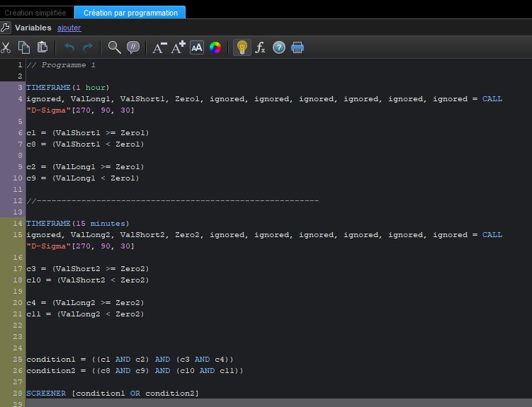Screen dimensions: 532x407
Task: Switch to Création simplifiée tab
Action: pyautogui.click(x=35, y=13)
